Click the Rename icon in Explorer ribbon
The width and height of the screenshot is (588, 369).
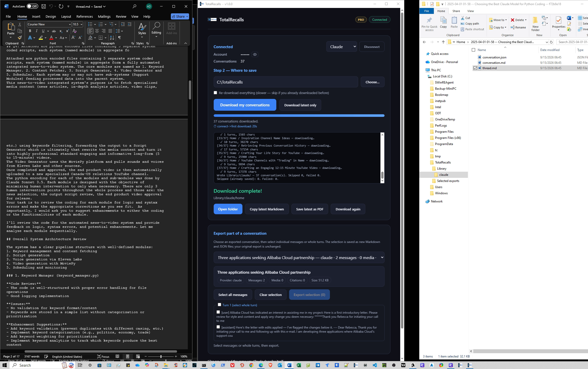tap(518, 27)
